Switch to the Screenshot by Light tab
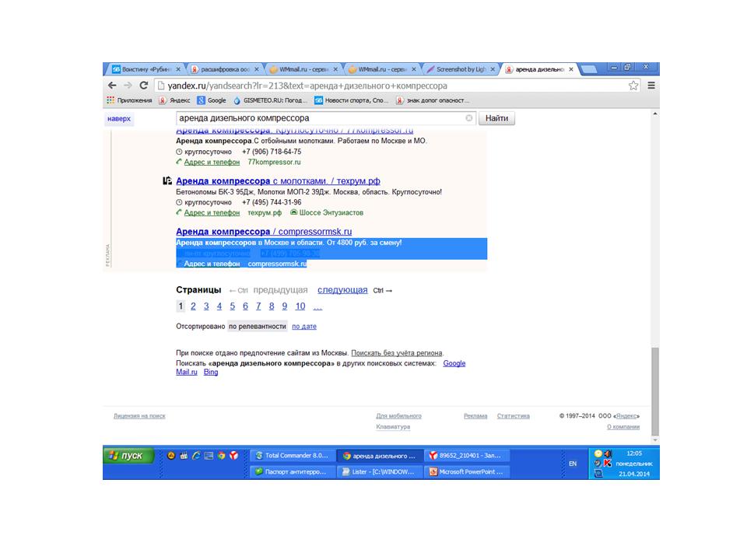Image resolution: width=747 pixels, height=560 pixels. 458,69
